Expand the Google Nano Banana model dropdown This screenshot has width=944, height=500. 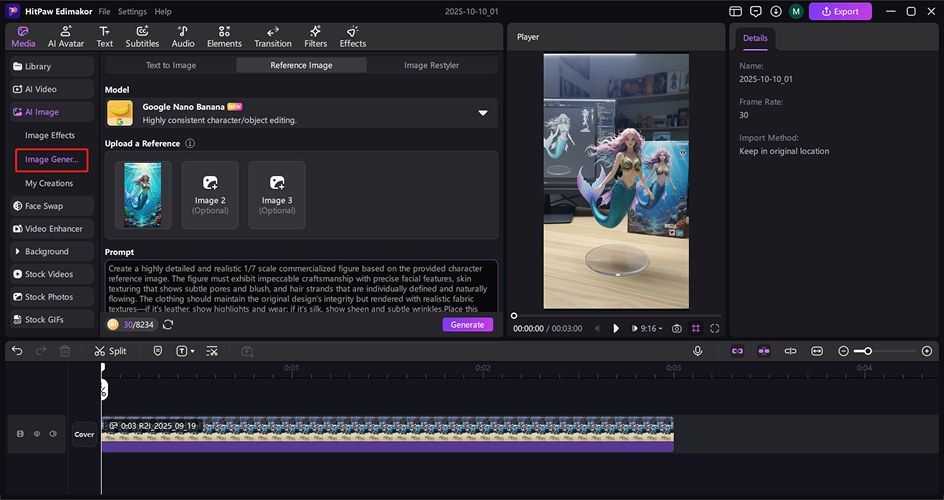[x=483, y=113]
